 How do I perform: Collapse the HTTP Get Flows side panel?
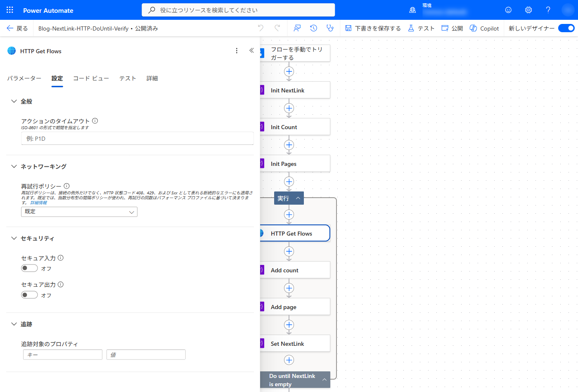click(x=251, y=50)
